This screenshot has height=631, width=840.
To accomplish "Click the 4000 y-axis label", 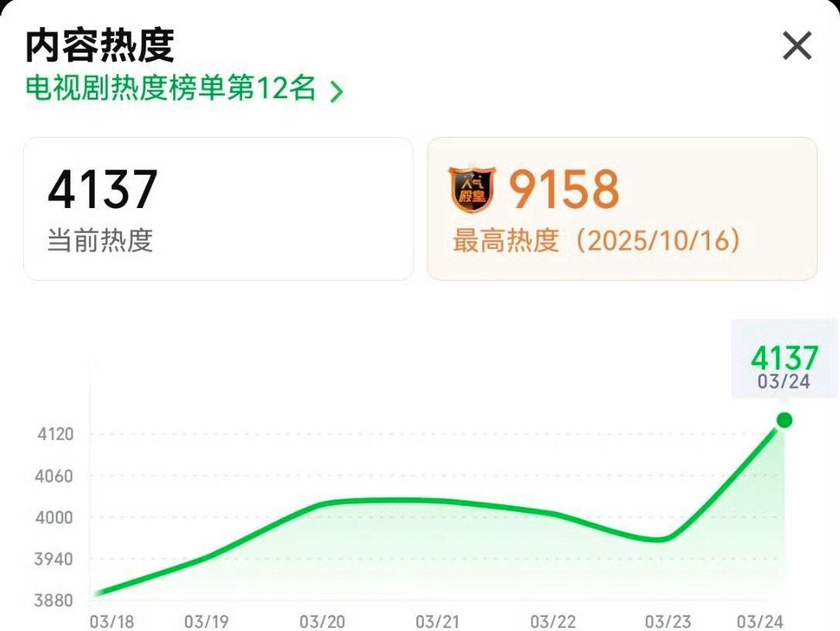I will click(54, 517).
